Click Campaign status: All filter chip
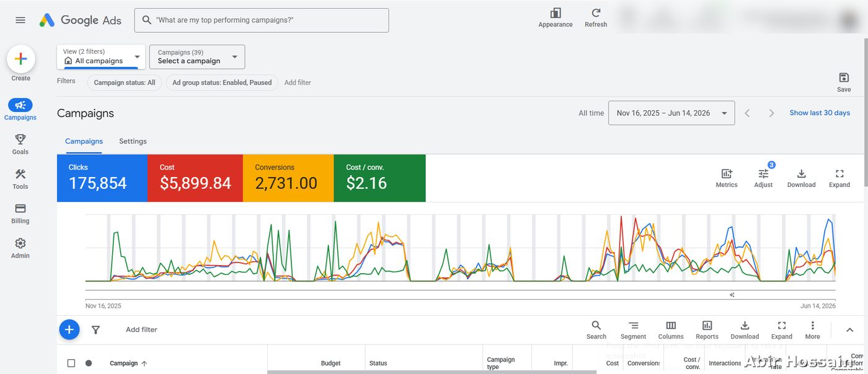Viewport: 868px width, 374px height. [125, 82]
